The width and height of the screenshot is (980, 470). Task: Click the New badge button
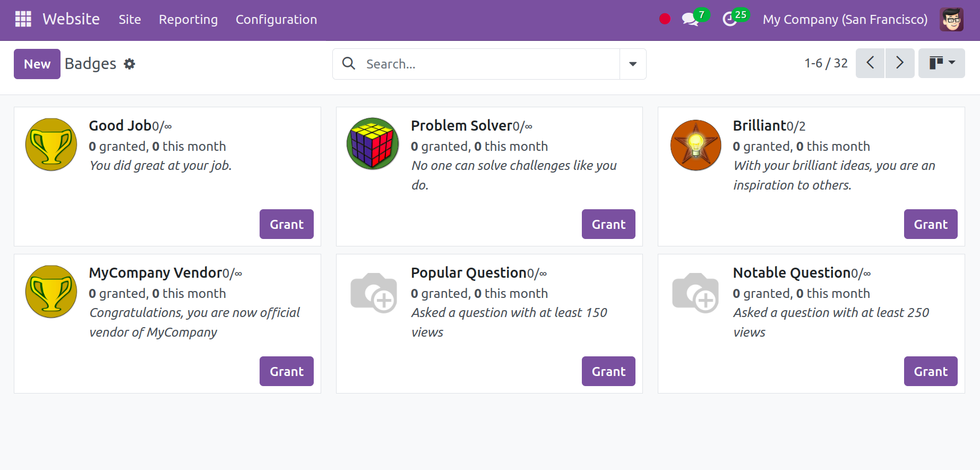(x=37, y=64)
